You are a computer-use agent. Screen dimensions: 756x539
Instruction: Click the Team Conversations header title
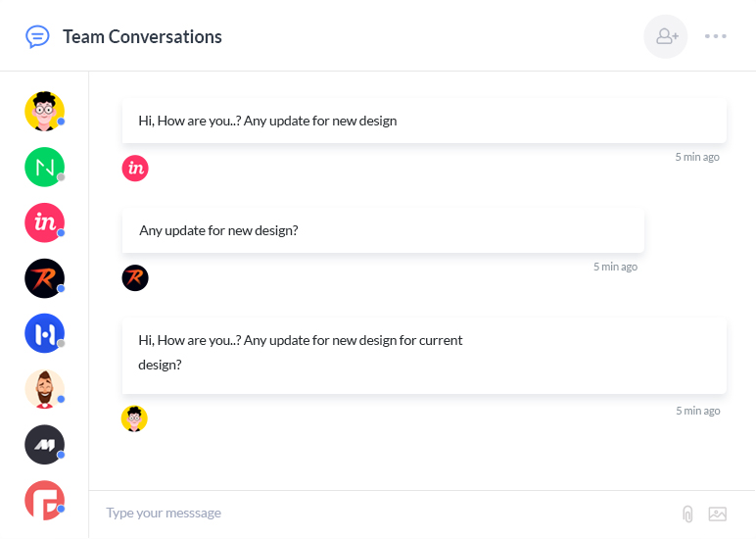[x=142, y=37]
